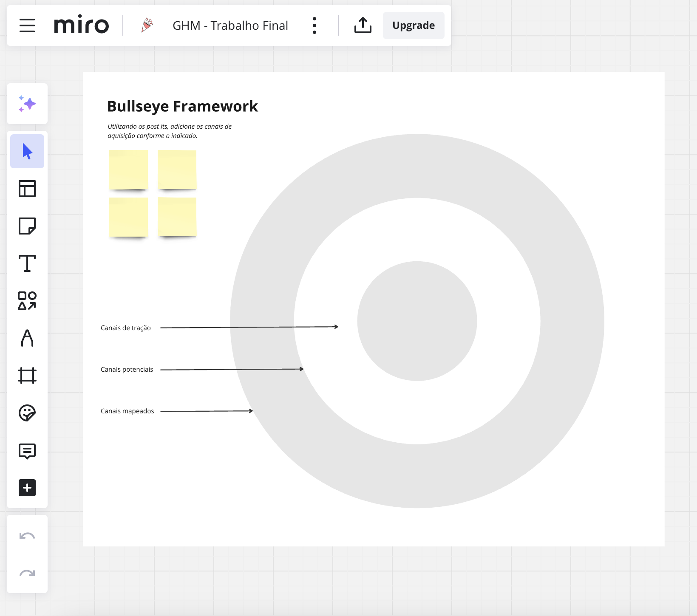Open more tools with the plus icon
This screenshot has height=616, width=697.
pos(27,488)
